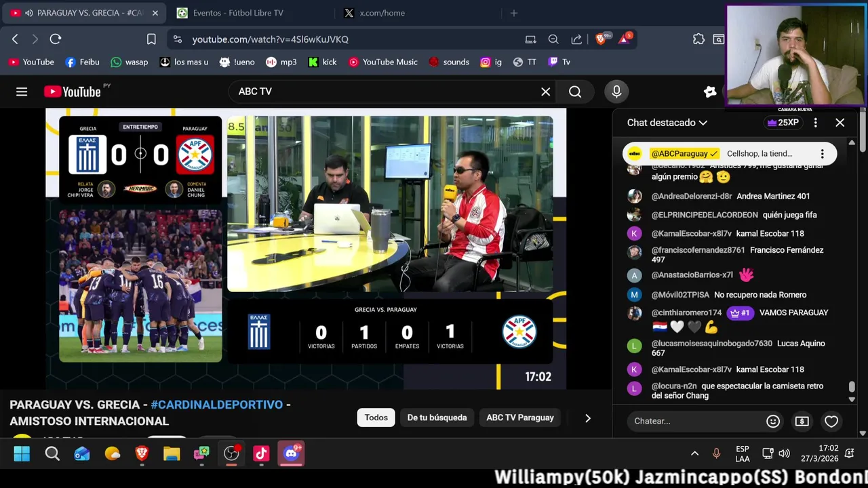868x488 pixels.
Task: Open the ESP LAA language switcher
Action: [x=743, y=453]
